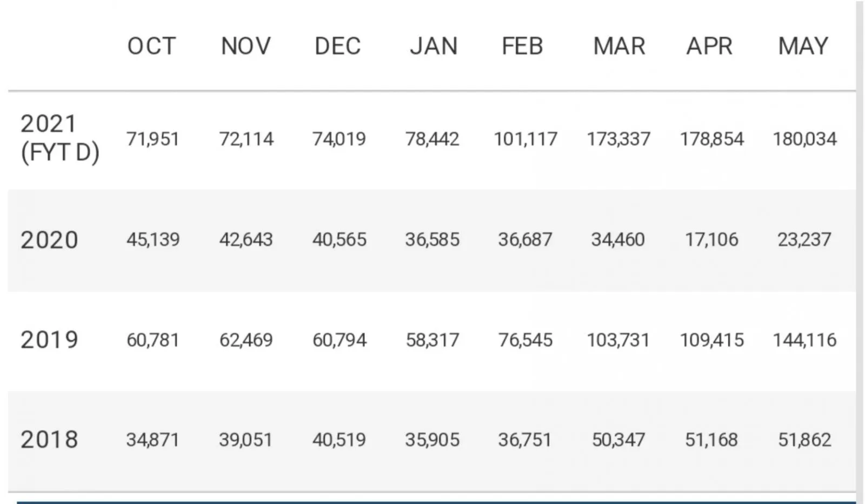The image size is (865, 504).
Task: Select the 173,337 value in the MAR column
Action: (x=618, y=139)
